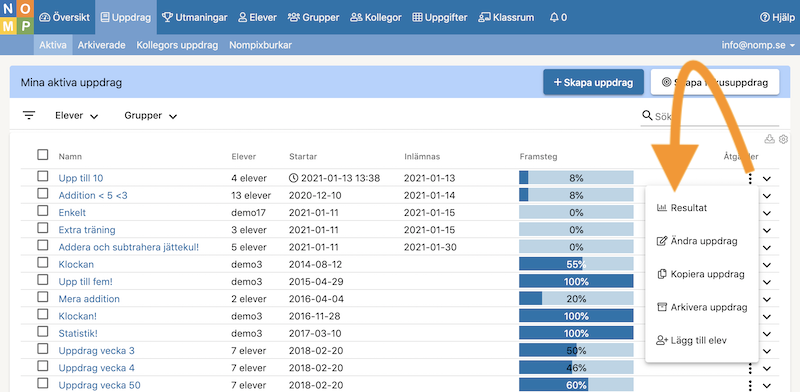Image resolution: width=800 pixels, height=392 pixels.
Task: Check the box beside Statistik!
Action: point(43,331)
